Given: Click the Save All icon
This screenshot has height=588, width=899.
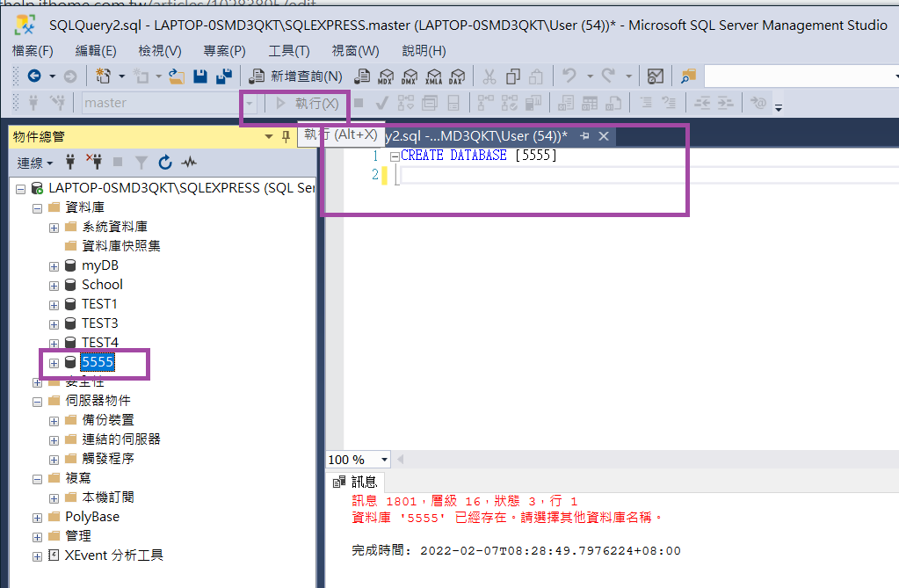Looking at the screenshot, I should click(224, 76).
